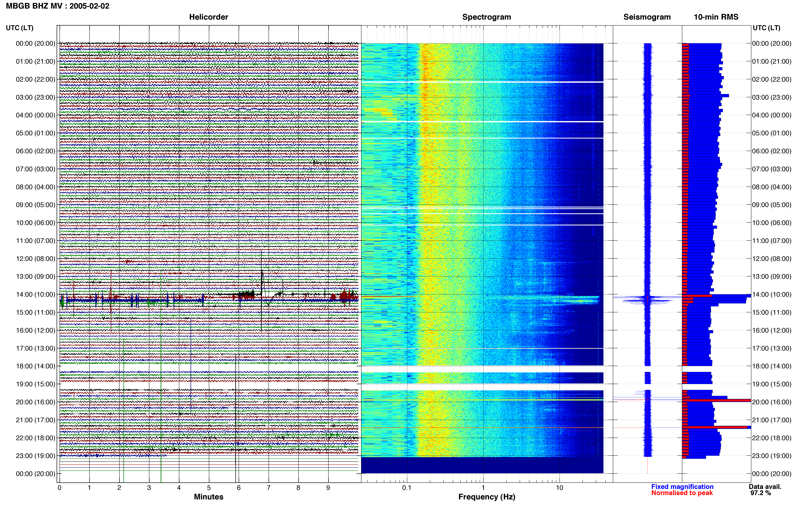This screenshot has width=812, height=508.
Task: Click the red RMS peak bar near 21:30
Action: coord(715,427)
